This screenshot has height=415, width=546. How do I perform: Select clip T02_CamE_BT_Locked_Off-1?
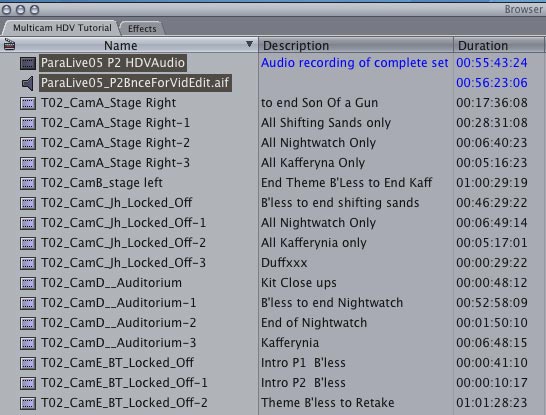coord(124,383)
